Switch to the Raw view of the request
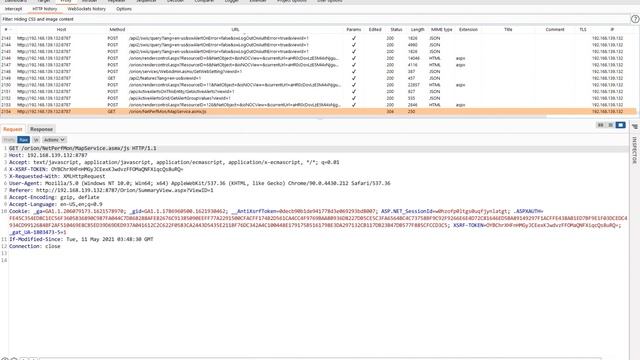 [x=24, y=140]
